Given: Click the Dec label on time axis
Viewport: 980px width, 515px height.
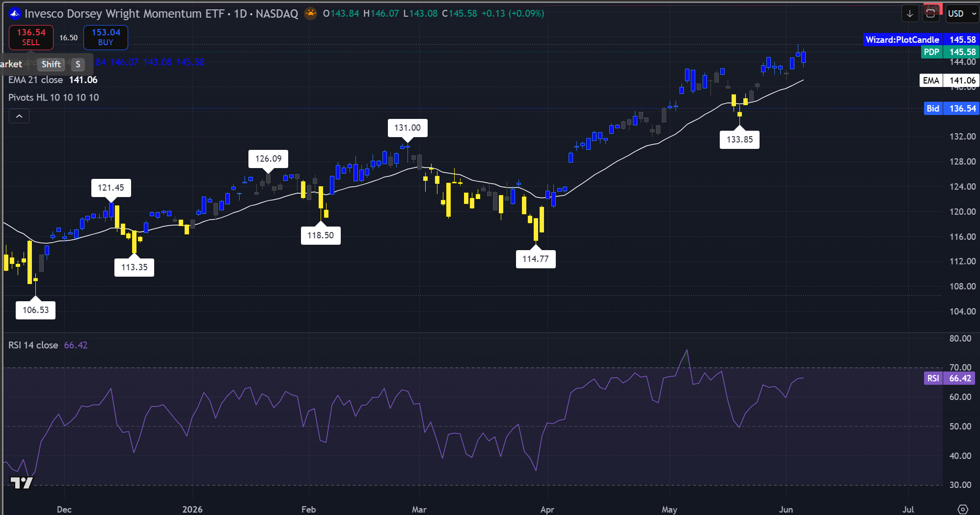Looking at the screenshot, I should pos(64,509).
